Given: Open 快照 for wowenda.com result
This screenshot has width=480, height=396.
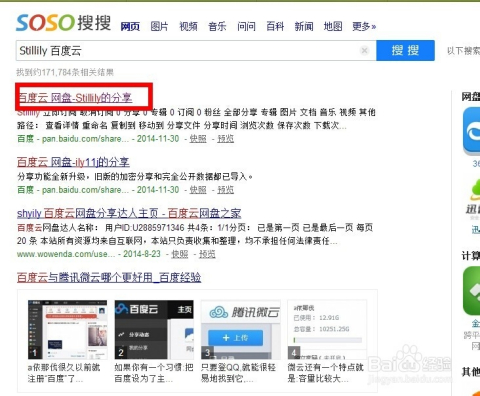Looking at the screenshot, I should tap(180, 254).
